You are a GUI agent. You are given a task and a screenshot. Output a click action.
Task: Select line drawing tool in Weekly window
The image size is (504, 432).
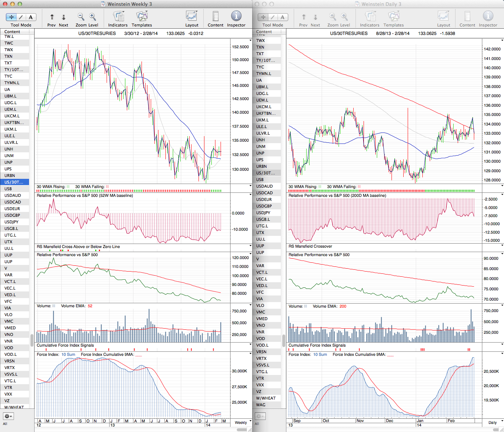(21, 17)
